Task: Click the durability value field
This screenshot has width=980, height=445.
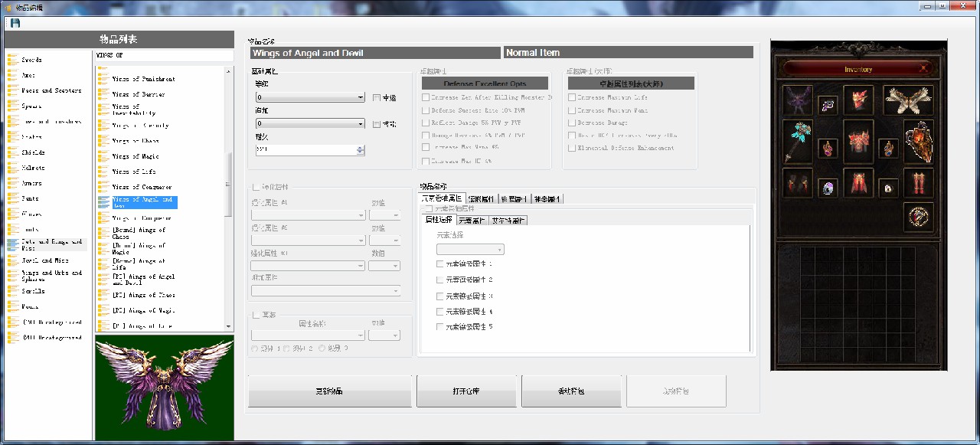Action: [x=306, y=150]
